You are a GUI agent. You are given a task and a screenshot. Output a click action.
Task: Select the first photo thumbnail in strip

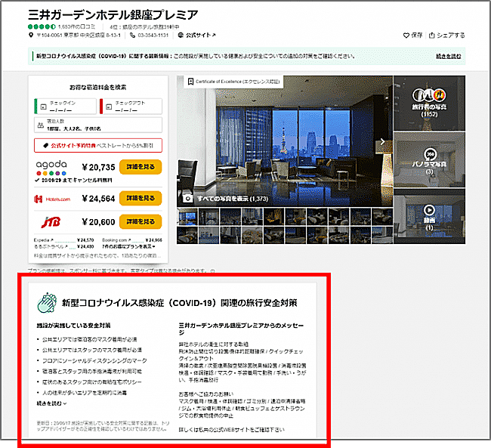click(187, 218)
